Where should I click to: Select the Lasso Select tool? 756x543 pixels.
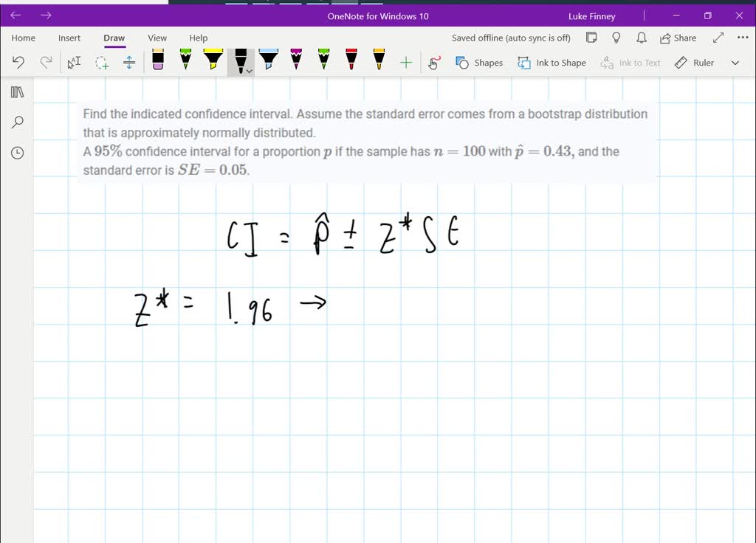[x=103, y=63]
